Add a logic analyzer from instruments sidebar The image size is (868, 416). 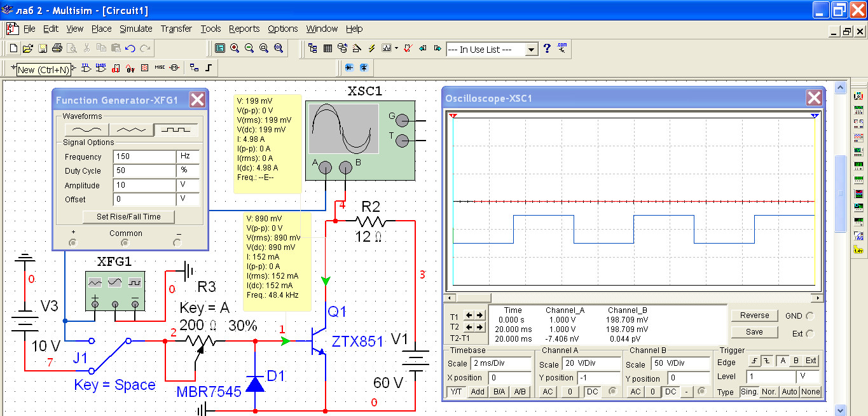[858, 193]
